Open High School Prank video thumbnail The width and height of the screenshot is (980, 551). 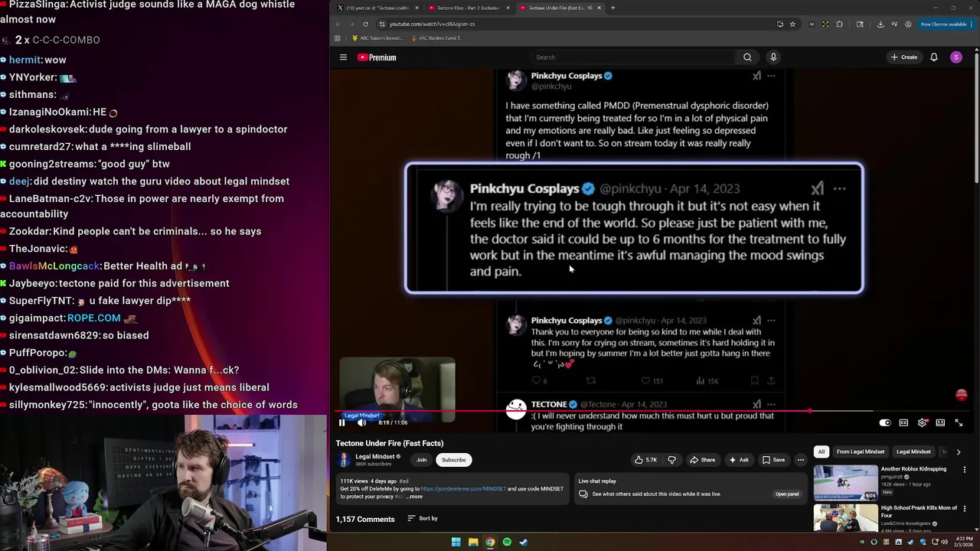[845, 518]
